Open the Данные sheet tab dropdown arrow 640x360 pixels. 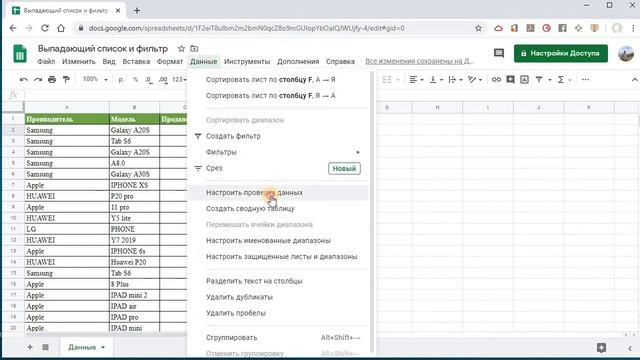click(103, 347)
